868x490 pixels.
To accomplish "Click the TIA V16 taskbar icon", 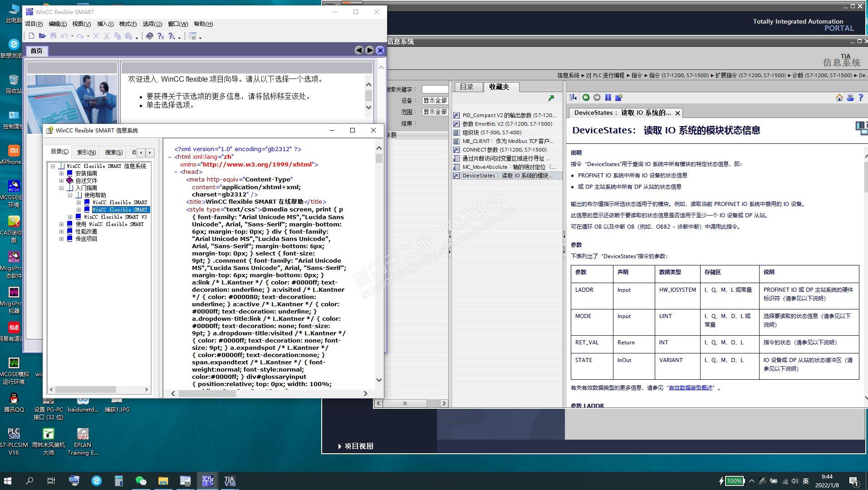I will (230, 481).
